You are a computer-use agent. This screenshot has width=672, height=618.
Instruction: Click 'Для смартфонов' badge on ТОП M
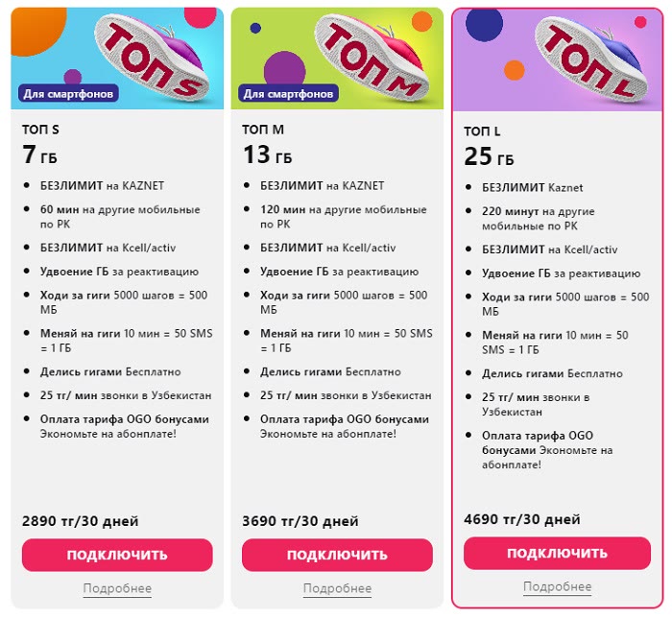coord(288,93)
